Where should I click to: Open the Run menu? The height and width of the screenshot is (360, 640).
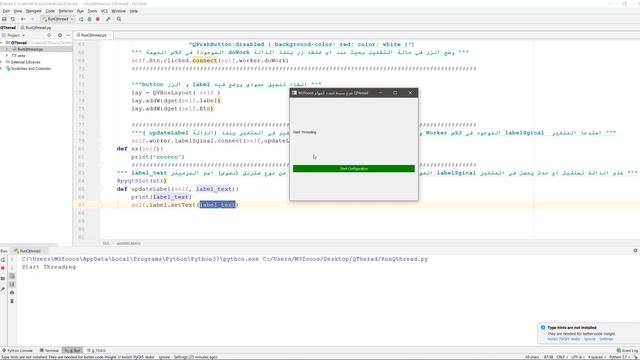[x=80, y=11]
